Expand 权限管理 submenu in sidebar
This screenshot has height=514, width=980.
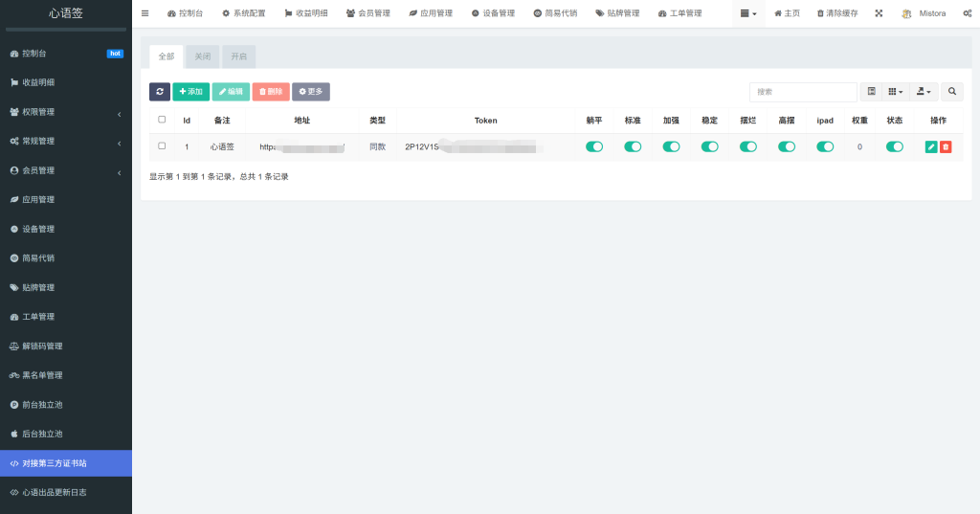66,112
